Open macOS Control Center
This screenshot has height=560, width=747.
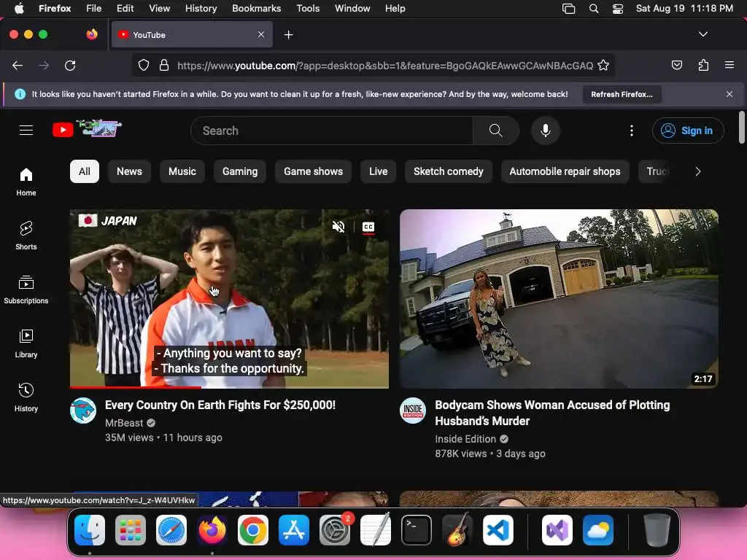pos(617,9)
